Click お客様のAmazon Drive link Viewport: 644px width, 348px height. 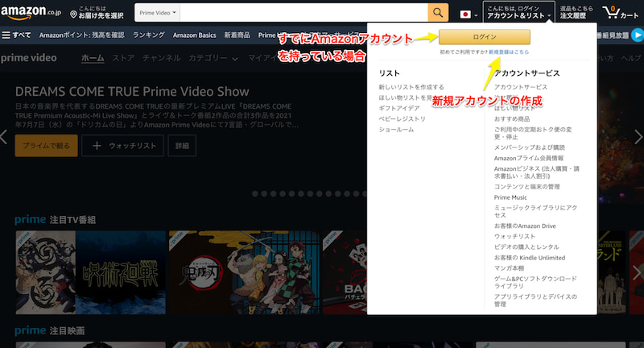[x=525, y=226]
